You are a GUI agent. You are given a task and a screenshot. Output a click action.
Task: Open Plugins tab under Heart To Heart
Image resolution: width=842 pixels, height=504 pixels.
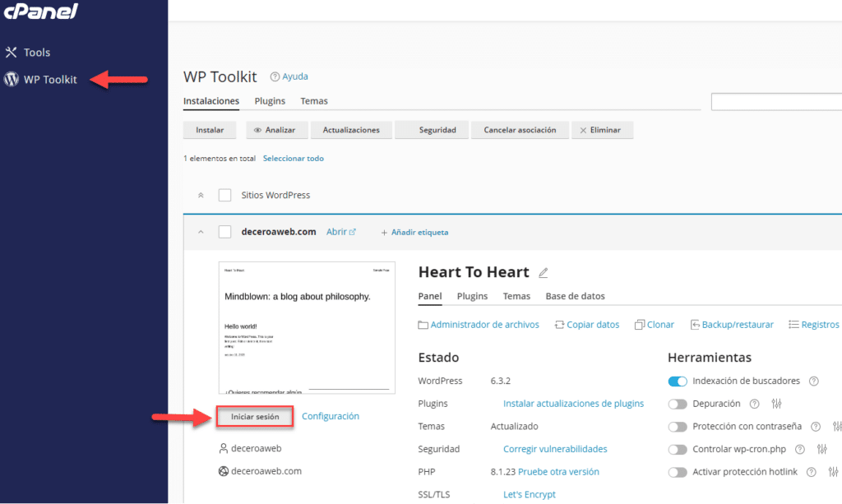point(473,296)
